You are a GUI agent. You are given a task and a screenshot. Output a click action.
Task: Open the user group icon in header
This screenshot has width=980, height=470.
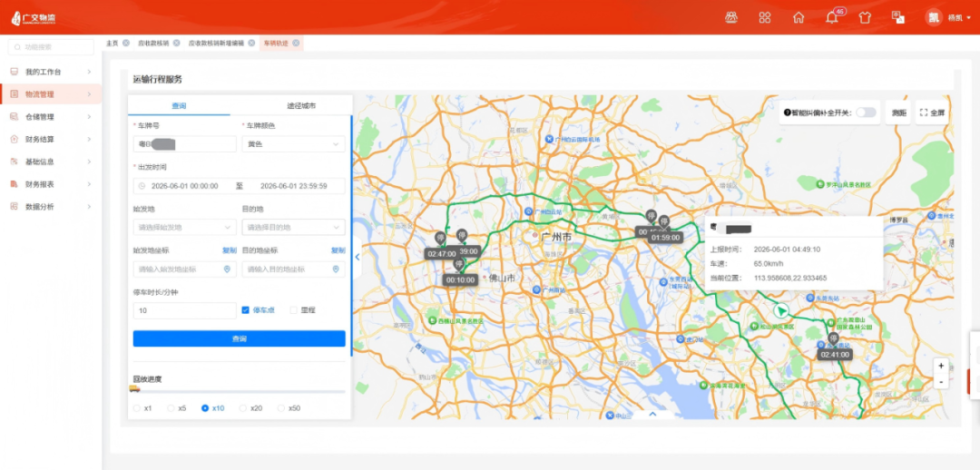click(x=731, y=17)
